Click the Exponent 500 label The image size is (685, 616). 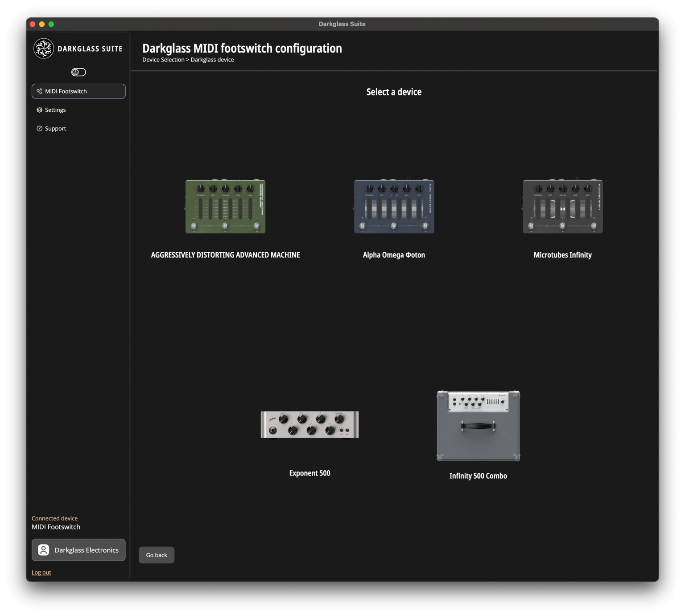(309, 473)
